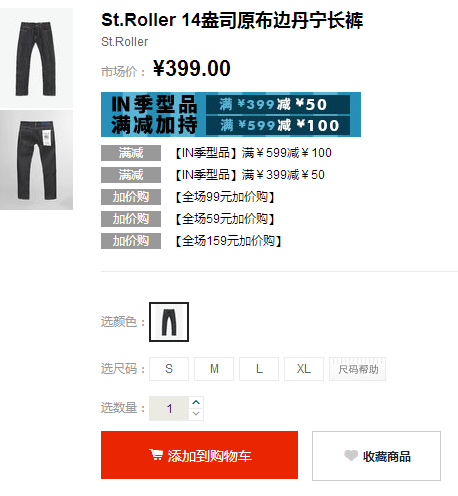The image size is (458, 496).
Task: Click the St.Roller brand link
Action: click(x=124, y=42)
